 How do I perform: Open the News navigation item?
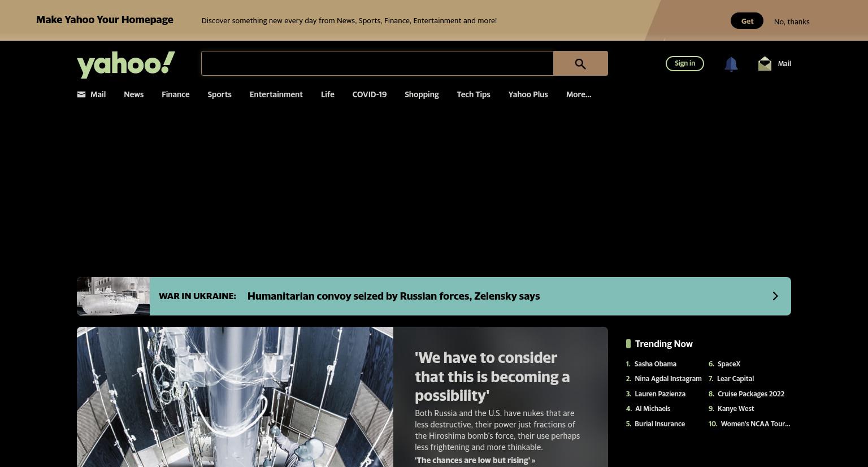click(x=134, y=94)
